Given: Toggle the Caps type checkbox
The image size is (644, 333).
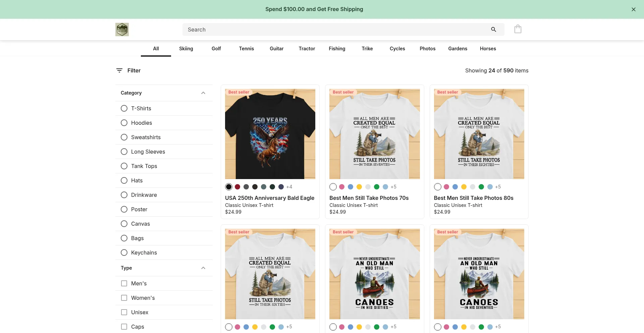Looking at the screenshot, I should point(124,327).
